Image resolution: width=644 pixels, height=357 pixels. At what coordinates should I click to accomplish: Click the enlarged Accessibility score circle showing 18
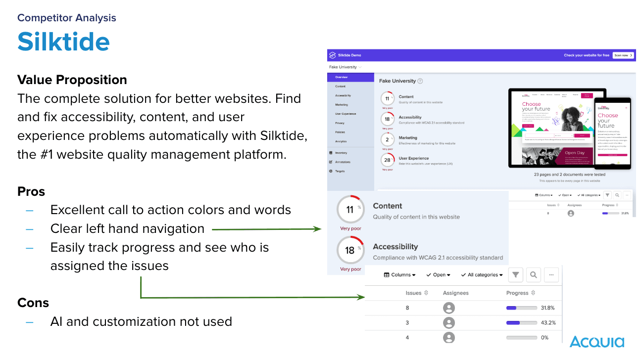click(x=350, y=250)
